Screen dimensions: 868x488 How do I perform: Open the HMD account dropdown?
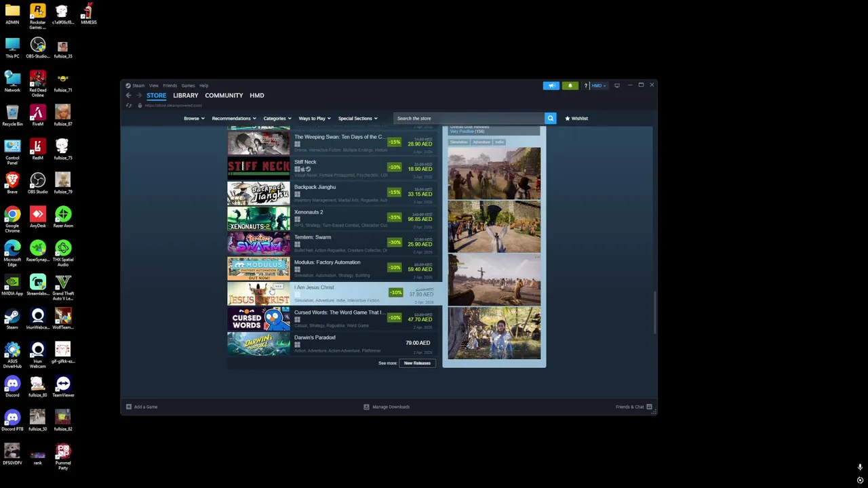[x=599, y=85]
